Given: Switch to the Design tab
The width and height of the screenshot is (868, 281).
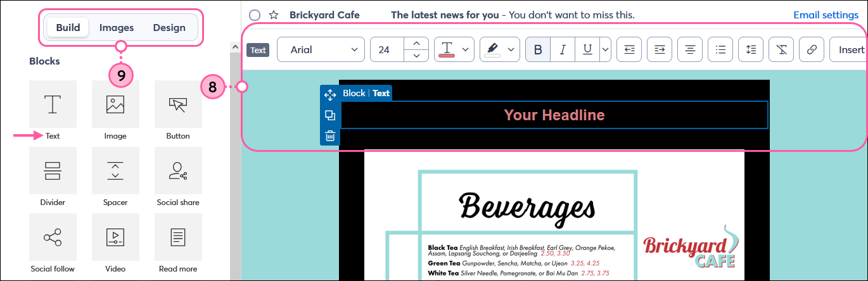Looking at the screenshot, I should tap(169, 27).
